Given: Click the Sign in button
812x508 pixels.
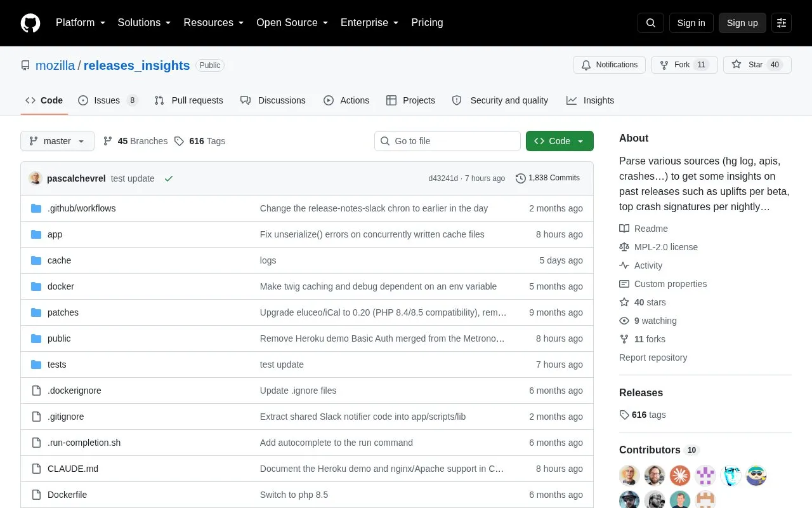Looking at the screenshot, I should click(691, 23).
